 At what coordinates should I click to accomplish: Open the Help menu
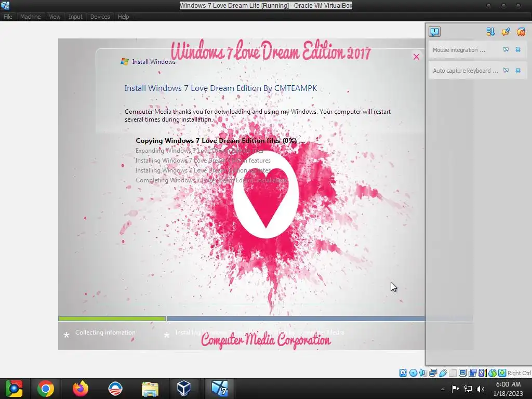(123, 17)
